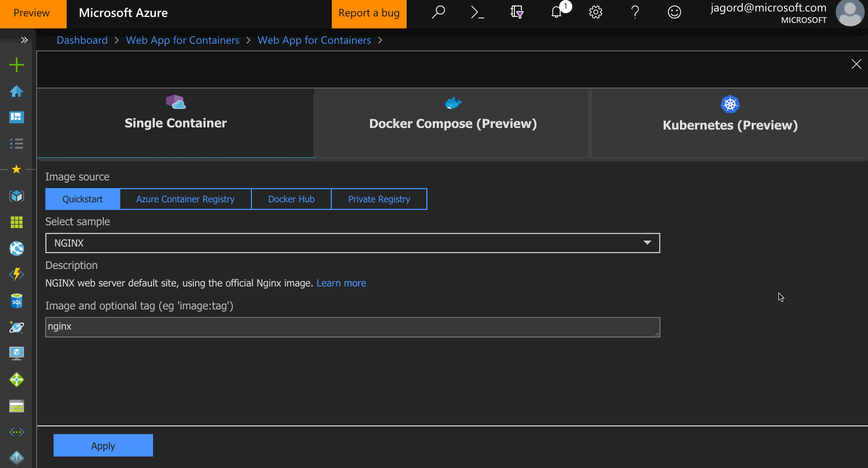Open the directory and subscription filter icon
This screenshot has height=468, width=868.
[517, 13]
